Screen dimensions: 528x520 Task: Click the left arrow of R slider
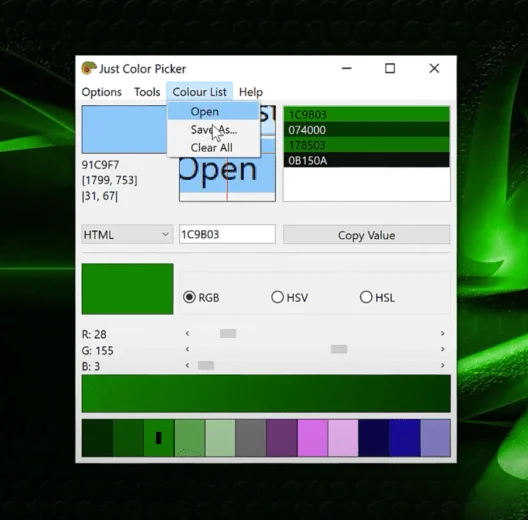[x=188, y=333]
